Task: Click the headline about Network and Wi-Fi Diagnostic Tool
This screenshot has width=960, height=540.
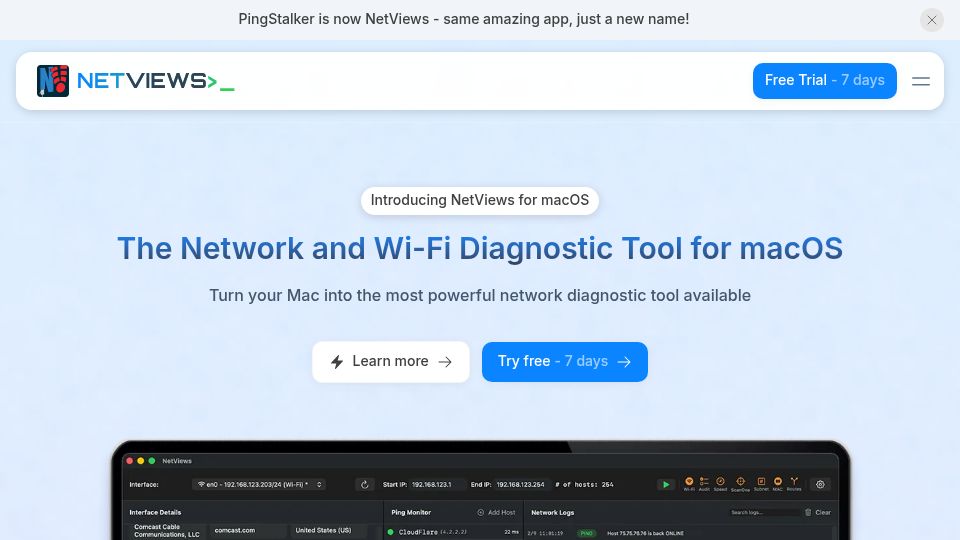Action: coord(480,249)
